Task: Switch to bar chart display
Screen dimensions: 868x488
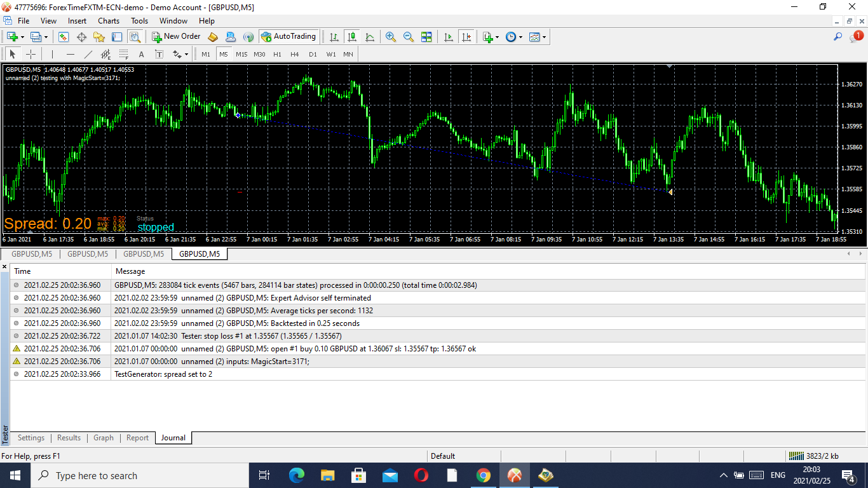Action: tap(334, 37)
